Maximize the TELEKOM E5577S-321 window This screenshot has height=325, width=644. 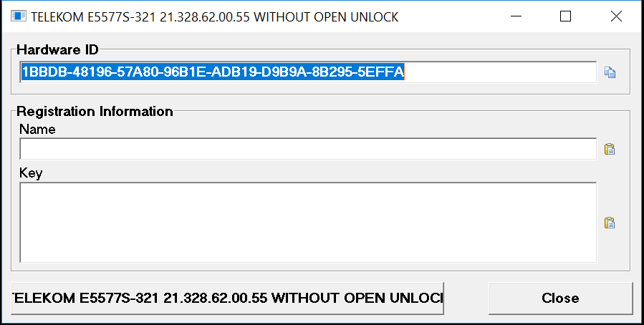click(565, 16)
